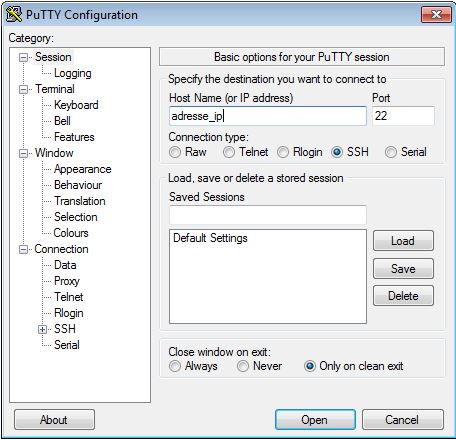Open the Window category
The height and width of the screenshot is (440, 456).
(x=54, y=153)
